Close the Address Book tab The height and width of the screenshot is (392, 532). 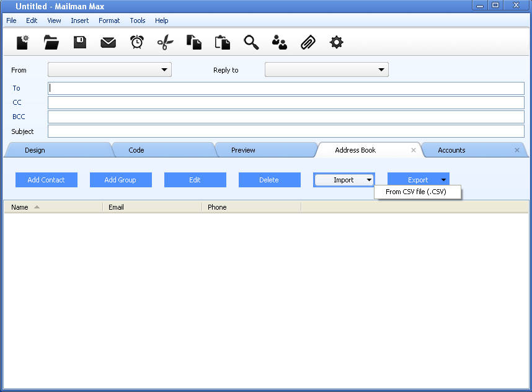click(413, 150)
